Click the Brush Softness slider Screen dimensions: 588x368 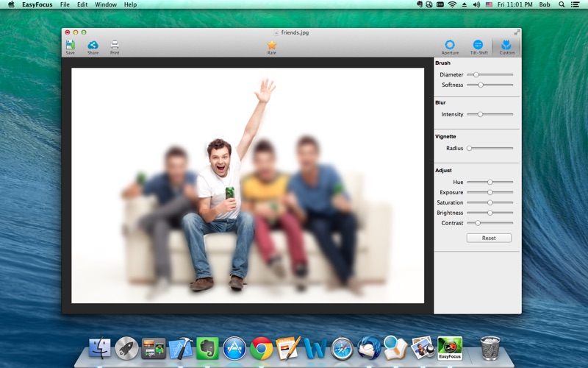click(490, 85)
